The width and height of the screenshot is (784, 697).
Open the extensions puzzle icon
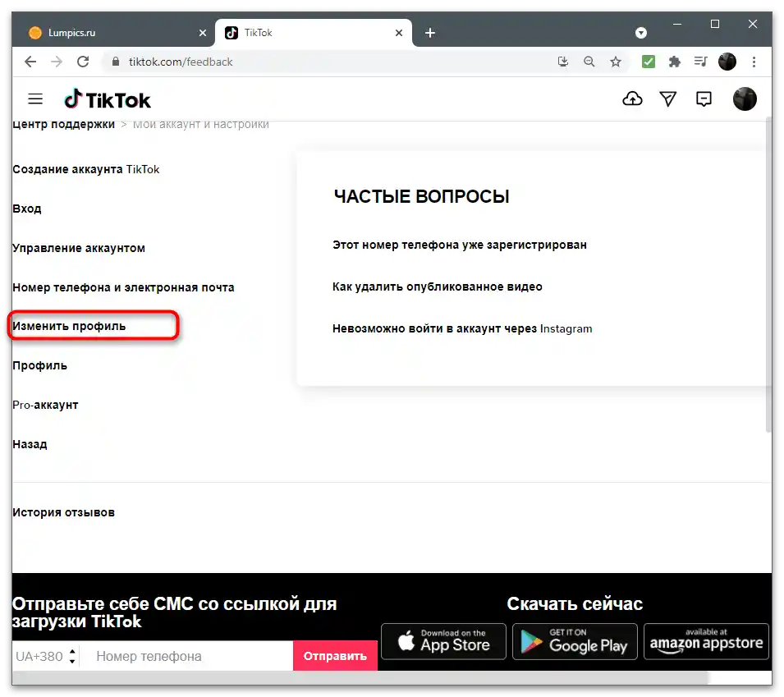[675, 62]
